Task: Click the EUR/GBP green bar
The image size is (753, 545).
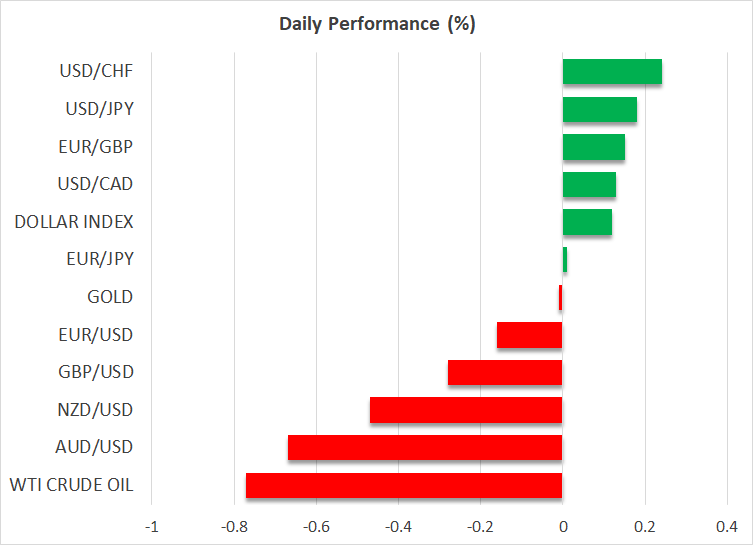Action: [593, 147]
